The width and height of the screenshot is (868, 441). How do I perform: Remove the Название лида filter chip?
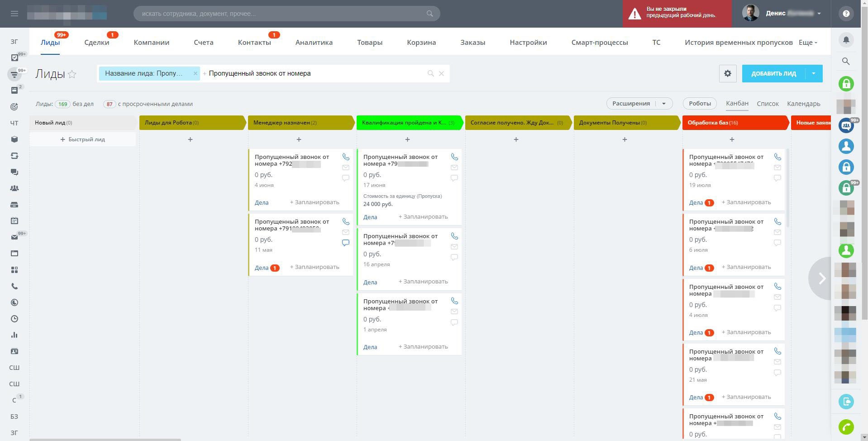point(195,73)
